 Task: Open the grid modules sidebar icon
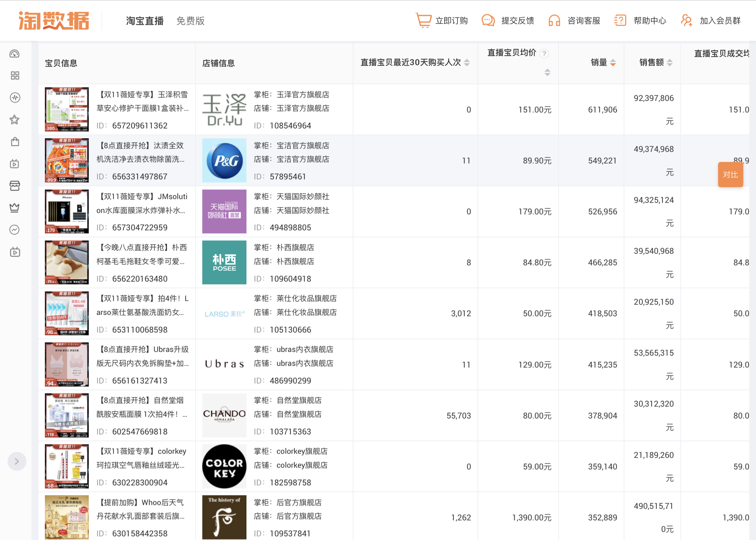pos(15,75)
